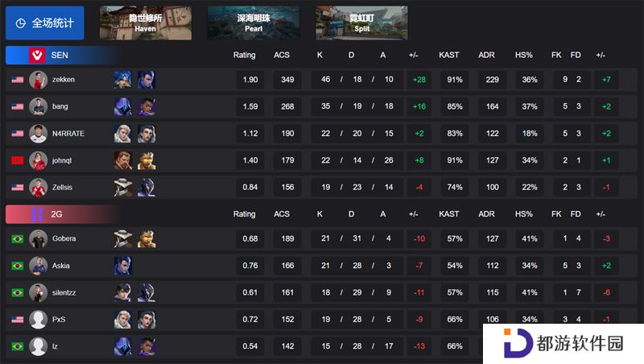
Task: Open PxS player name link
Action: 59,320
